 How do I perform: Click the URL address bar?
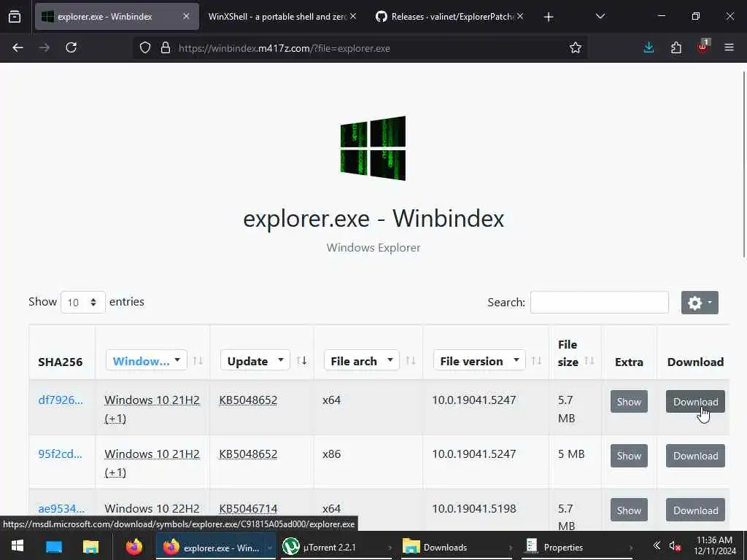pyautogui.click(x=360, y=48)
